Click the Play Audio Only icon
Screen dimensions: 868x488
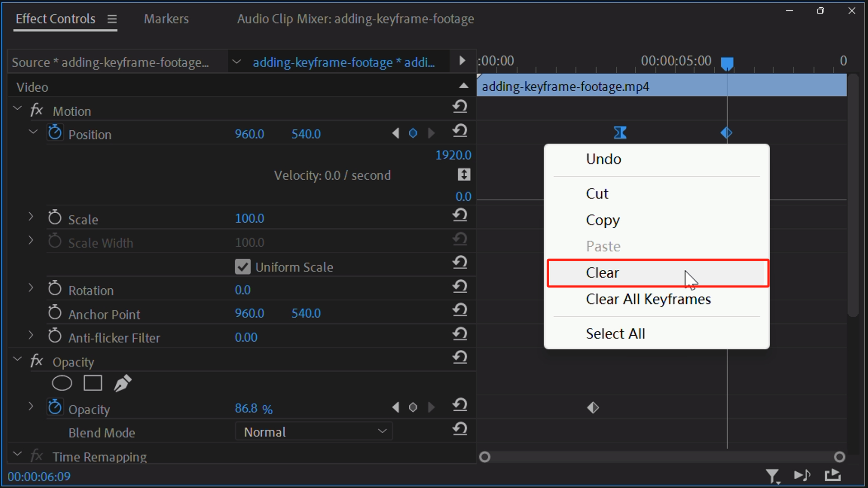click(x=802, y=476)
